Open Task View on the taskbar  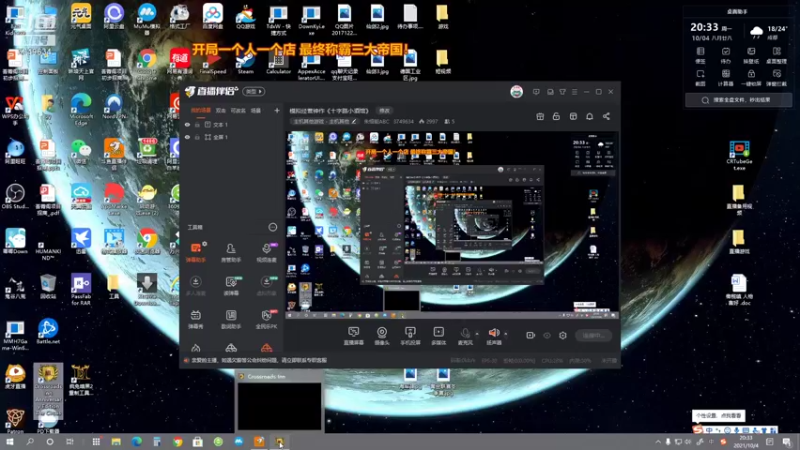(x=70, y=442)
